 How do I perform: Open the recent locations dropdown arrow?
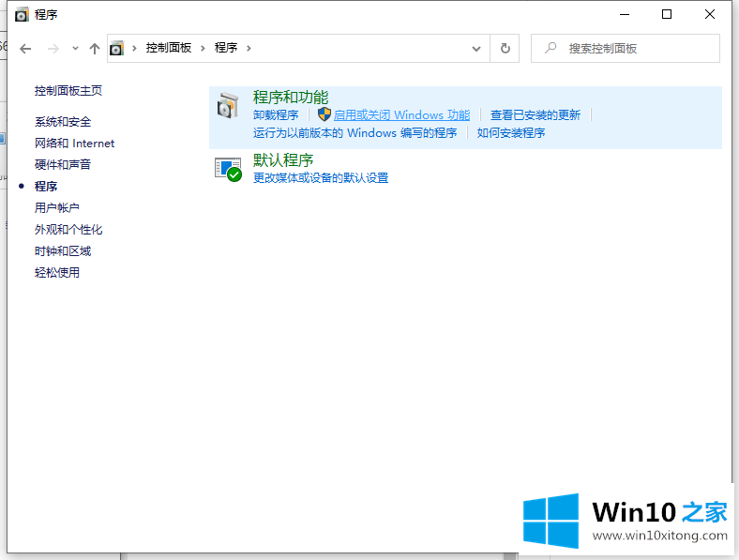75,49
